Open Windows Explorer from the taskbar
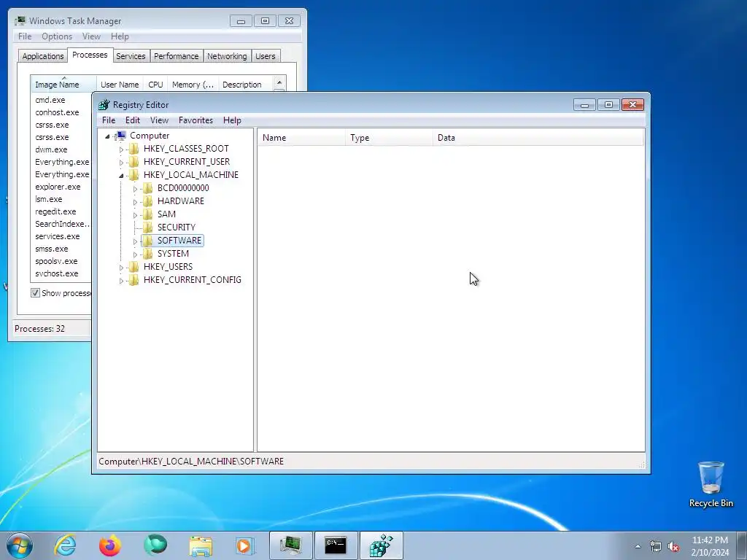 (x=201, y=545)
